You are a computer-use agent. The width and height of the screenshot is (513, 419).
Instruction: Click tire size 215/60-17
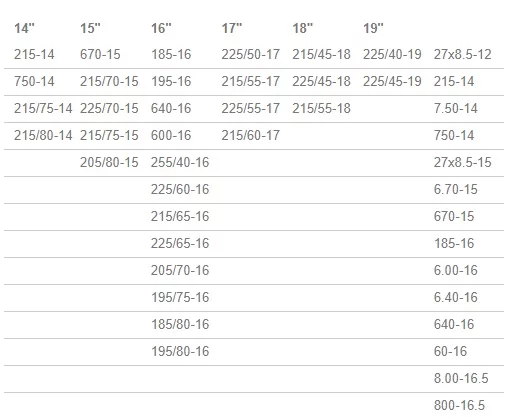[x=251, y=135]
